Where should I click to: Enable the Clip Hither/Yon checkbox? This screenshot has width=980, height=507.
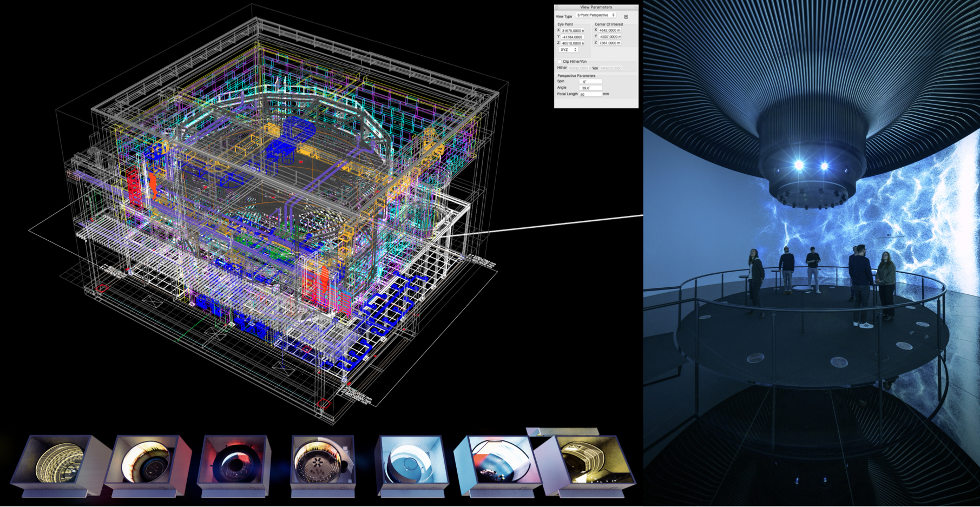tap(560, 62)
